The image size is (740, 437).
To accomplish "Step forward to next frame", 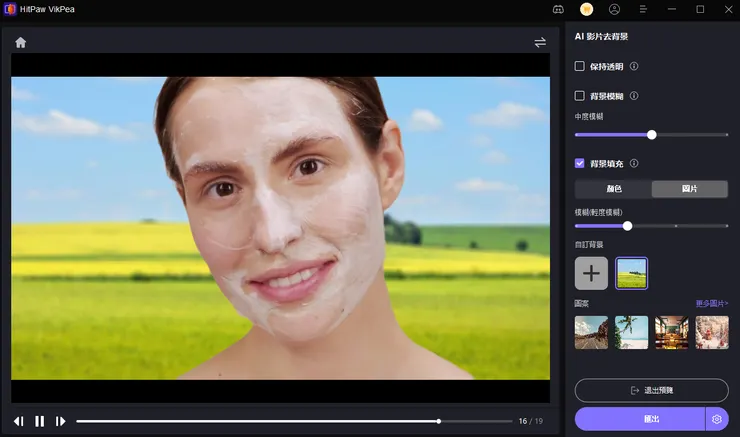I will point(60,421).
